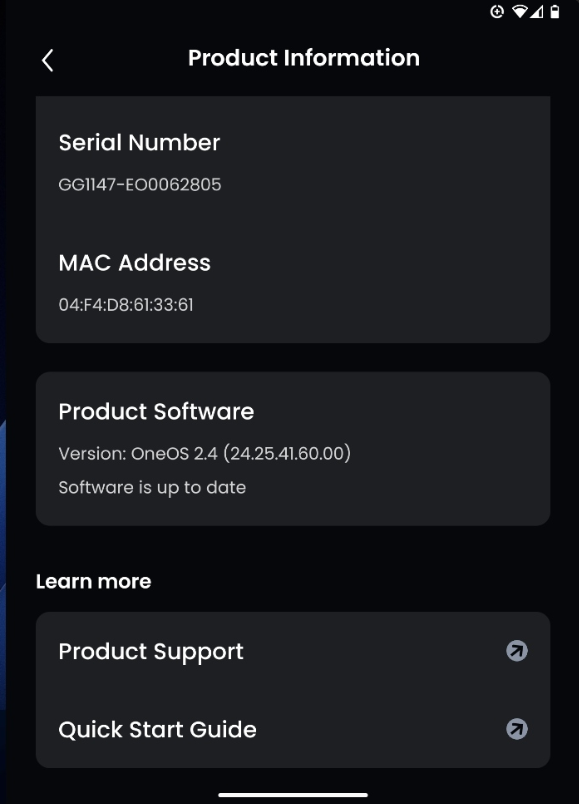The image size is (579, 804).
Task: Tap the Learn more section label
Action: (x=93, y=581)
